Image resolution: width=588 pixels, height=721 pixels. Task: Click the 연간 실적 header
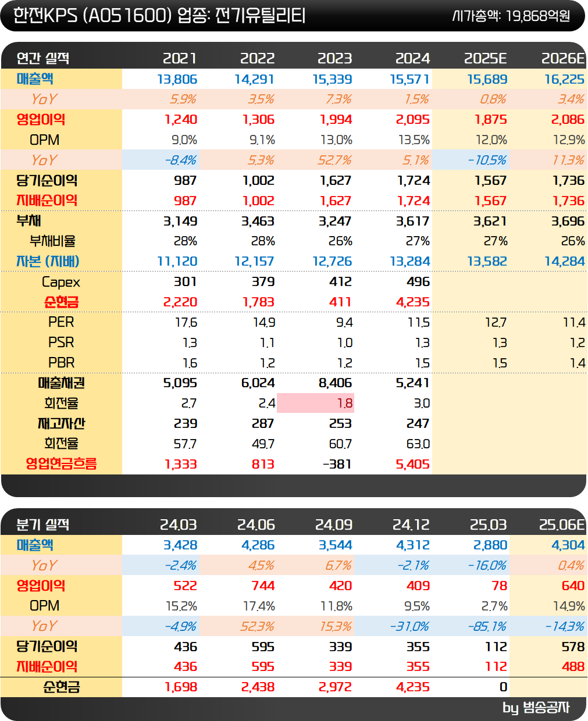coord(43,58)
